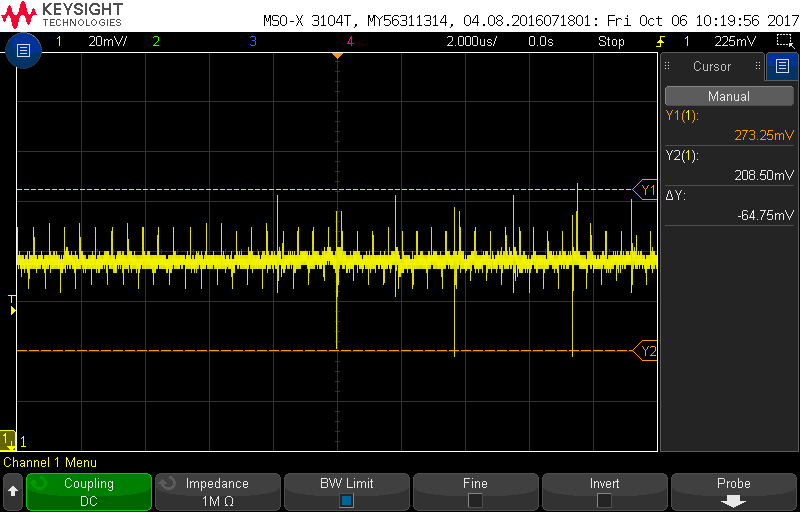Click the rising edge trigger icon
800x512 pixels.
click(660, 41)
